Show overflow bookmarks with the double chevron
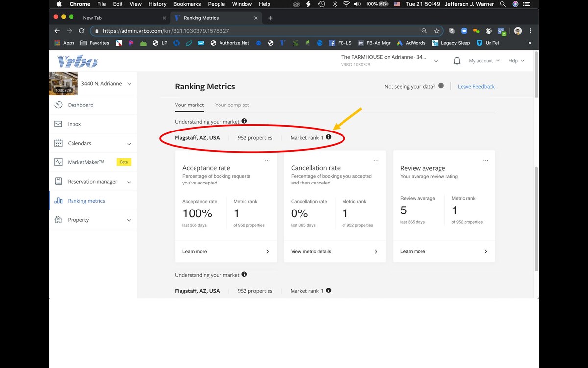The width and height of the screenshot is (588, 368). [x=530, y=43]
